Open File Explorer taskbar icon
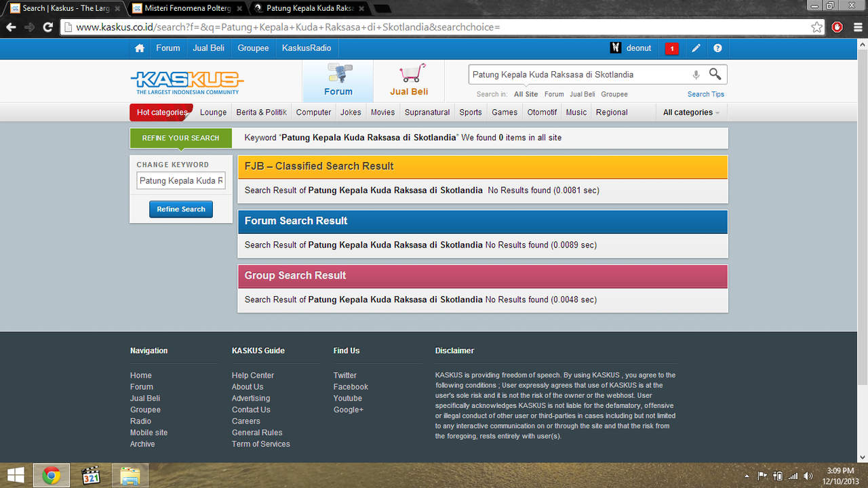Image resolution: width=868 pixels, height=488 pixels. point(130,476)
